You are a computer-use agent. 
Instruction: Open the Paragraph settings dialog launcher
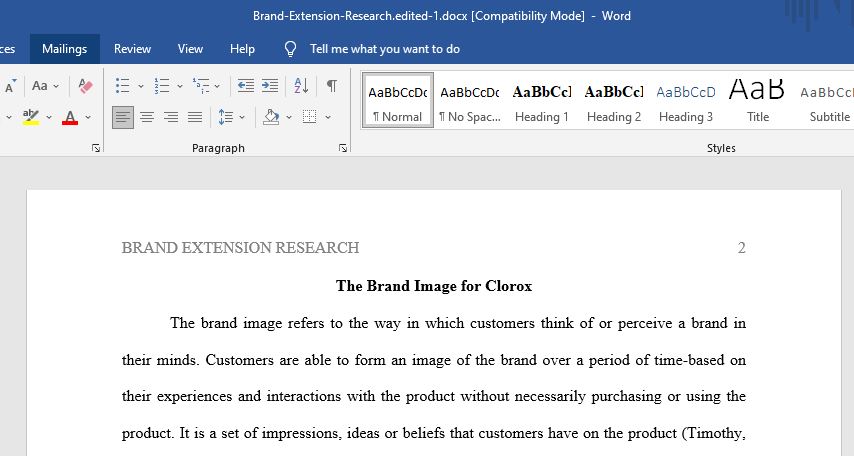pos(343,148)
